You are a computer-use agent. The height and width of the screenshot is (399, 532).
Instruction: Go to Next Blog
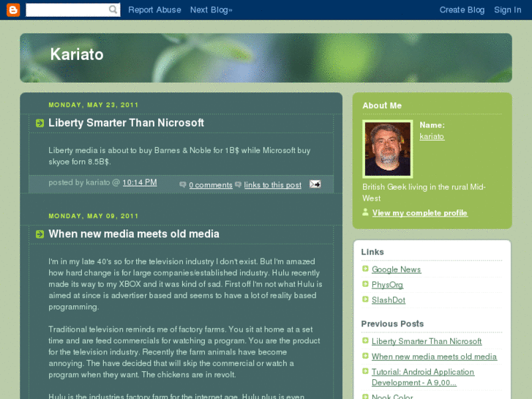coord(211,10)
